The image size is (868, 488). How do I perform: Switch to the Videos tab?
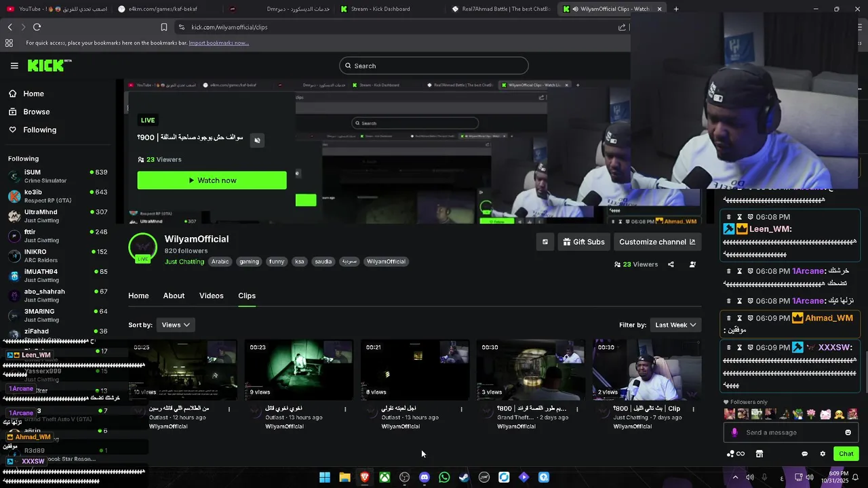[x=211, y=296]
